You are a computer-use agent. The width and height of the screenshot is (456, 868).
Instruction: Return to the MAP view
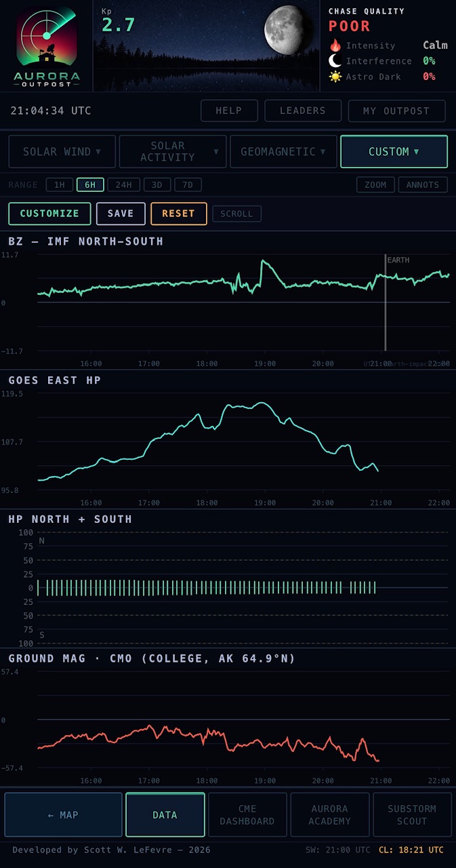pyautogui.click(x=64, y=814)
